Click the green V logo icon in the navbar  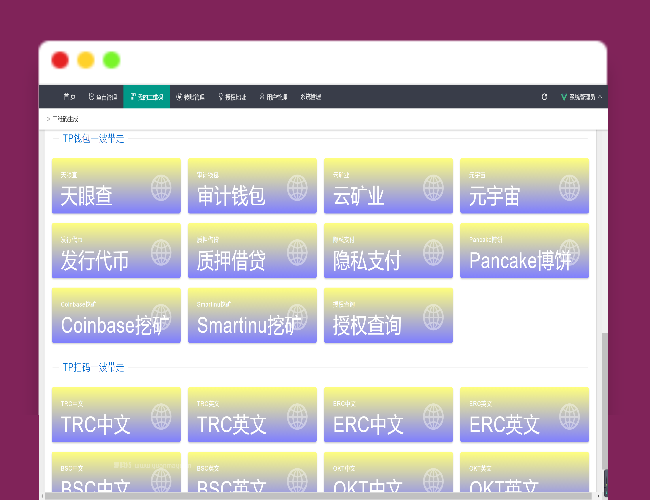[x=563, y=97]
